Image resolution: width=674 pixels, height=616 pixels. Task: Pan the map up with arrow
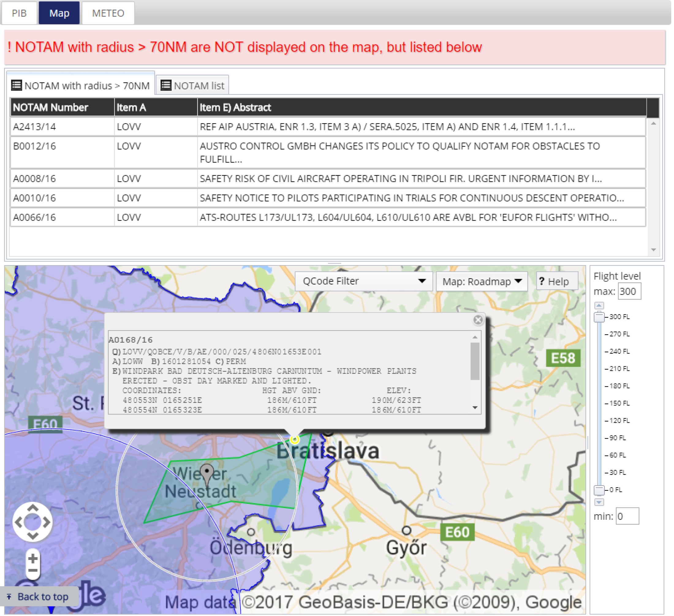pyautogui.click(x=32, y=508)
